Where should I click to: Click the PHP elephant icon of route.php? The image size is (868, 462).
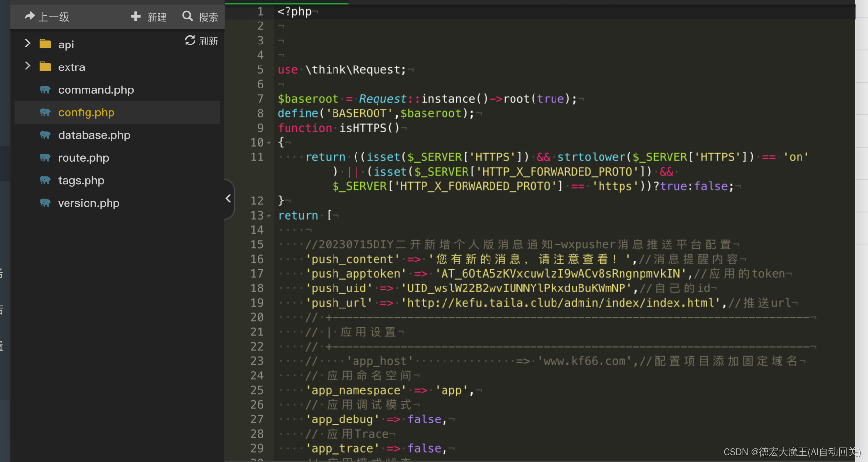45,157
